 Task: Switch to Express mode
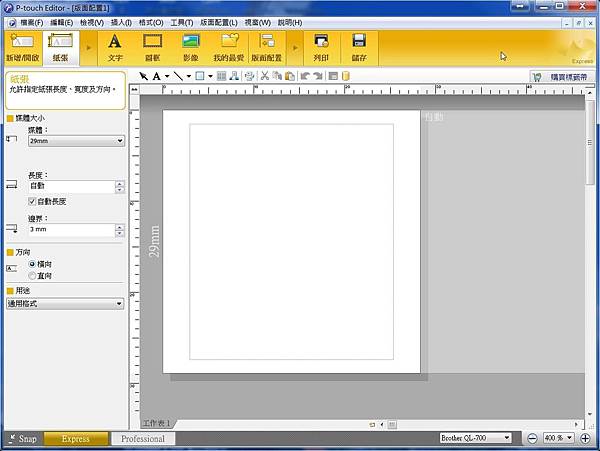76,439
